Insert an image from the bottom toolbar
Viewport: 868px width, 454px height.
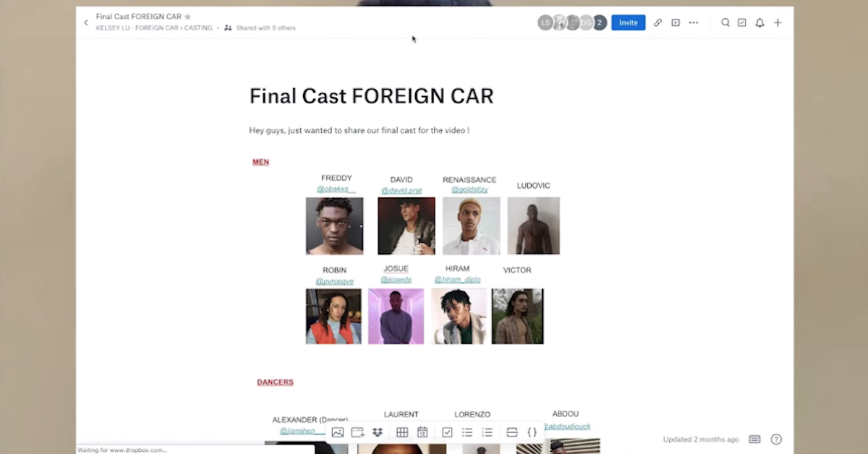click(x=337, y=432)
